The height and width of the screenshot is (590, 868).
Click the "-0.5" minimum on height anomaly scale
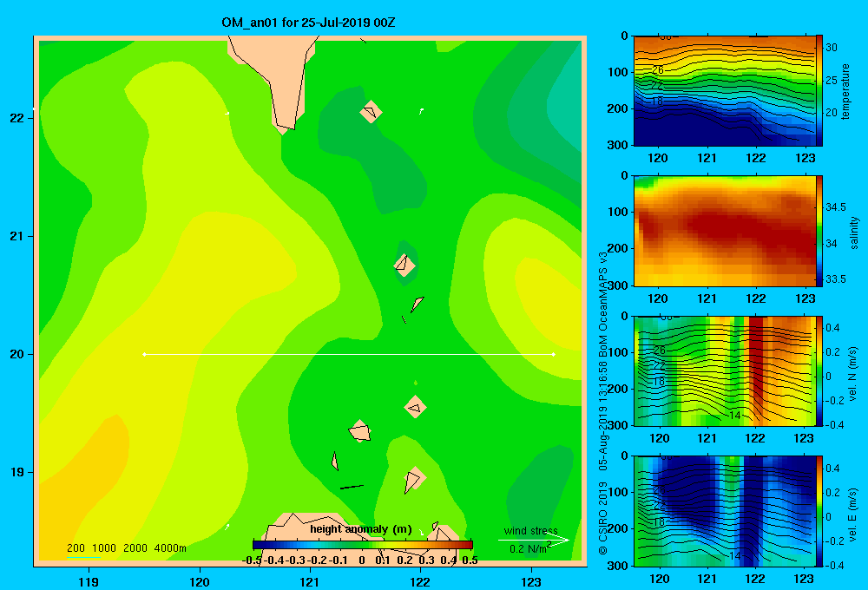coord(252,560)
